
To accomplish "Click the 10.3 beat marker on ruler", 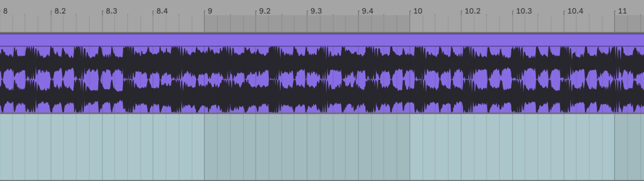I will point(524,11).
